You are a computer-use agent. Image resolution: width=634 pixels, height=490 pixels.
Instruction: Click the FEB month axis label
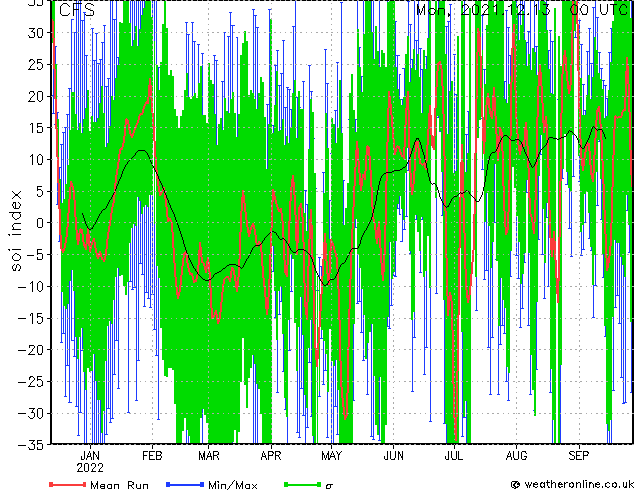[152, 456]
